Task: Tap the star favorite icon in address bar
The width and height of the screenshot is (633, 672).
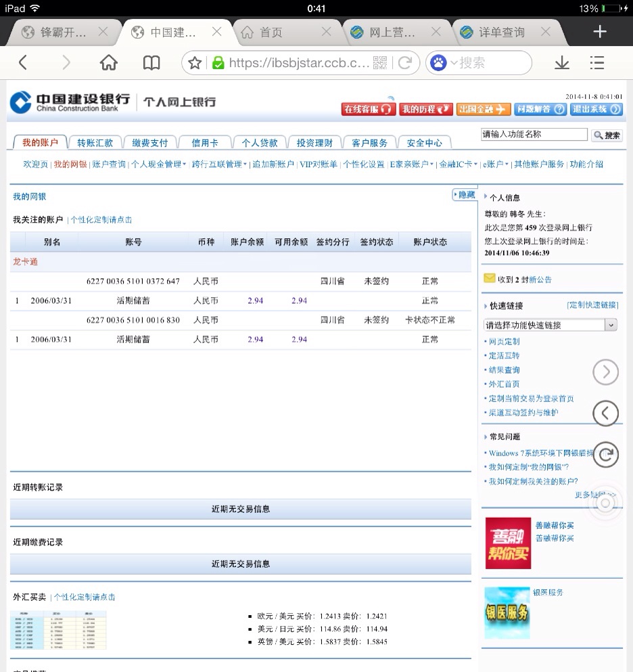Action: point(195,63)
